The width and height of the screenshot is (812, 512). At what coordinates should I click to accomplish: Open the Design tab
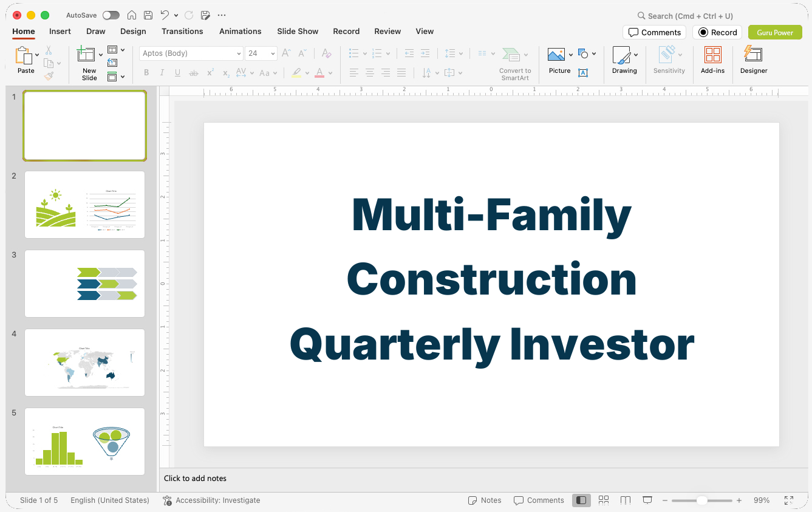pyautogui.click(x=133, y=32)
